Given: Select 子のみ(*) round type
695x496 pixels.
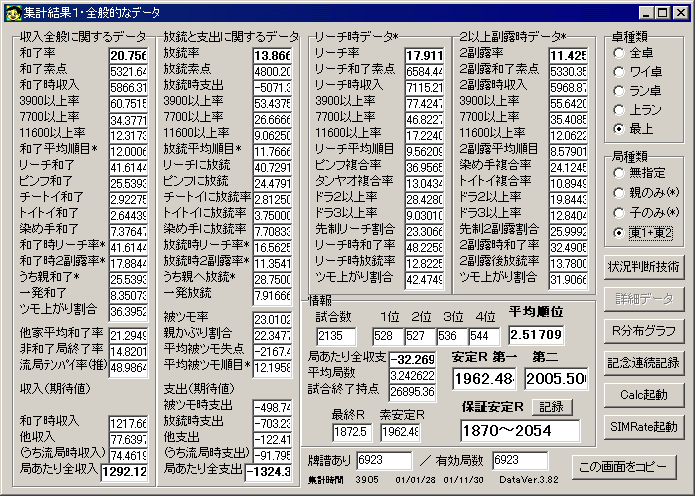Looking at the screenshot, I should [646, 212].
